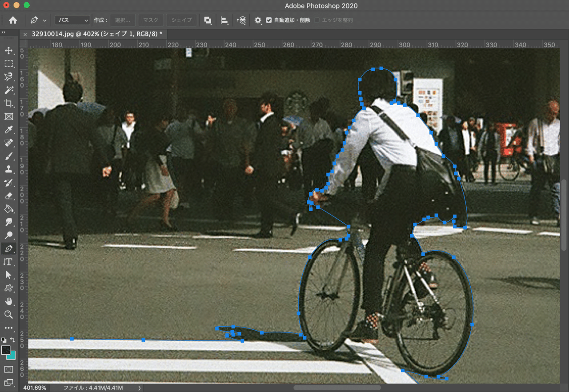Go to the Photoshop Home screen
This screenshot has height=392, width=569.
[x=13, y=20]
